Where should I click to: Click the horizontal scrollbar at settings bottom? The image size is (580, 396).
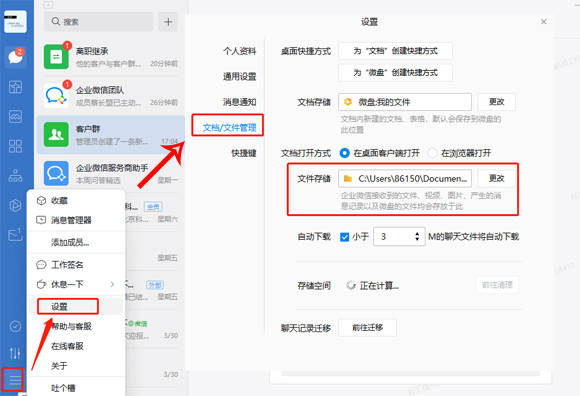click(x=410, y=374)
